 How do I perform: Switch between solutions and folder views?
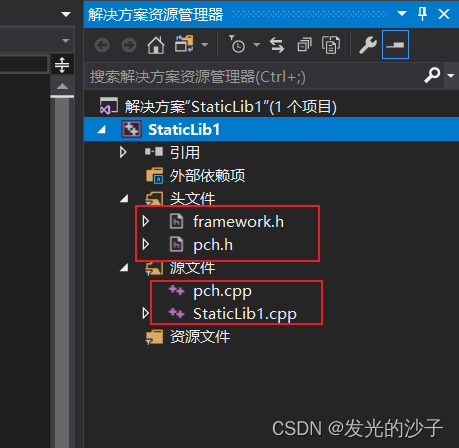[184, 44]
